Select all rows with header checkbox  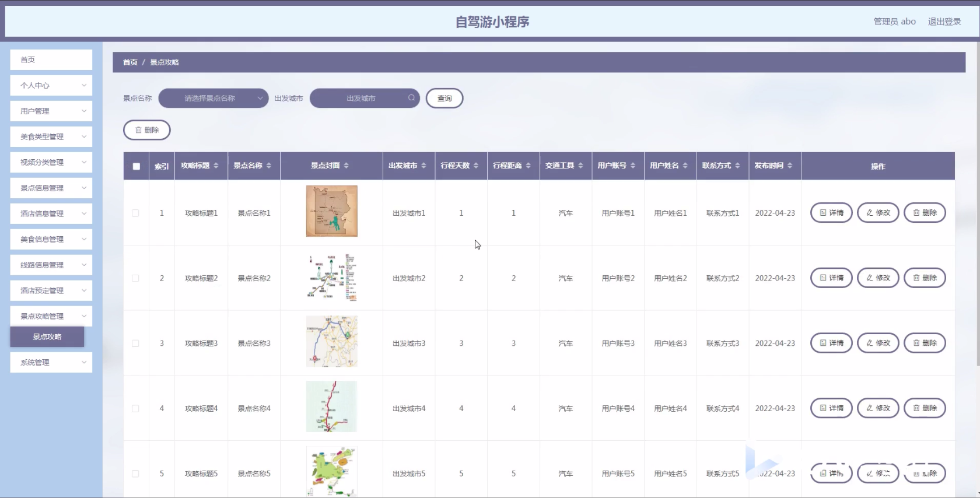pos(136,166)
